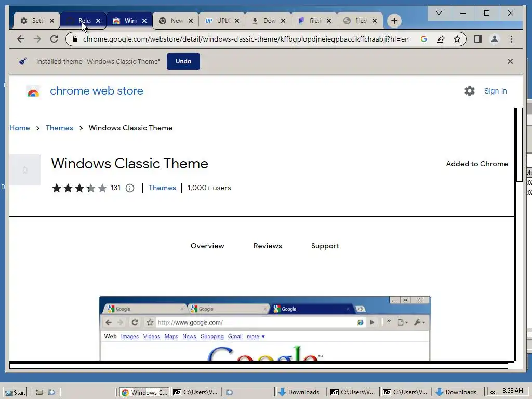Click the Sign in link
This screenshot has width=532, height=399.
point(495,91)
